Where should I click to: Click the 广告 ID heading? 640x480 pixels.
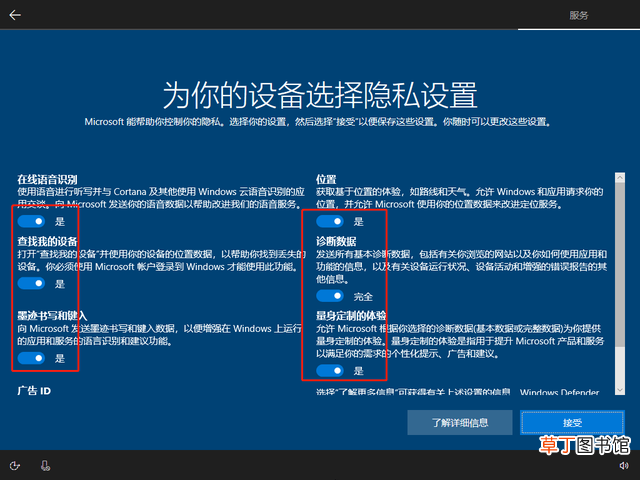click(x=34, y=391)
